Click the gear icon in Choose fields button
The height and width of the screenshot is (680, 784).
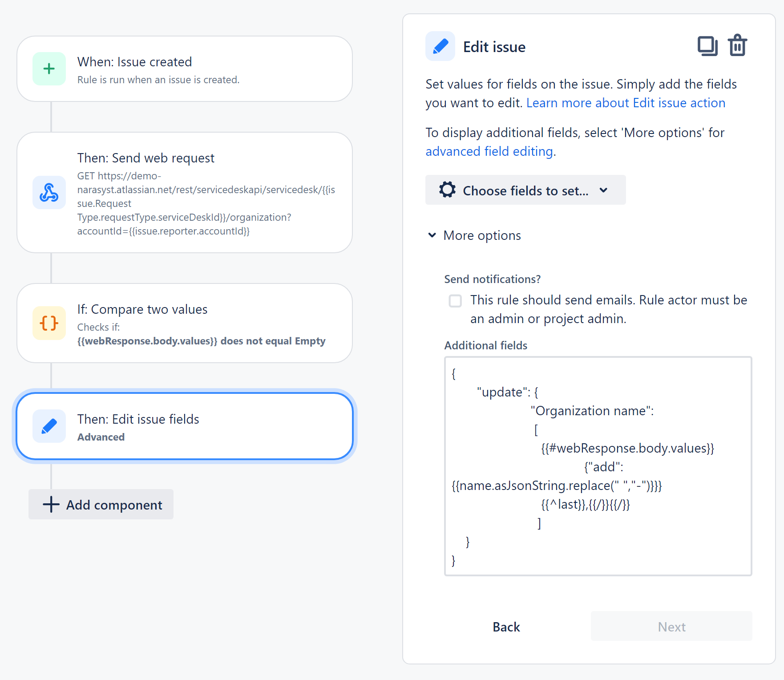447,190
